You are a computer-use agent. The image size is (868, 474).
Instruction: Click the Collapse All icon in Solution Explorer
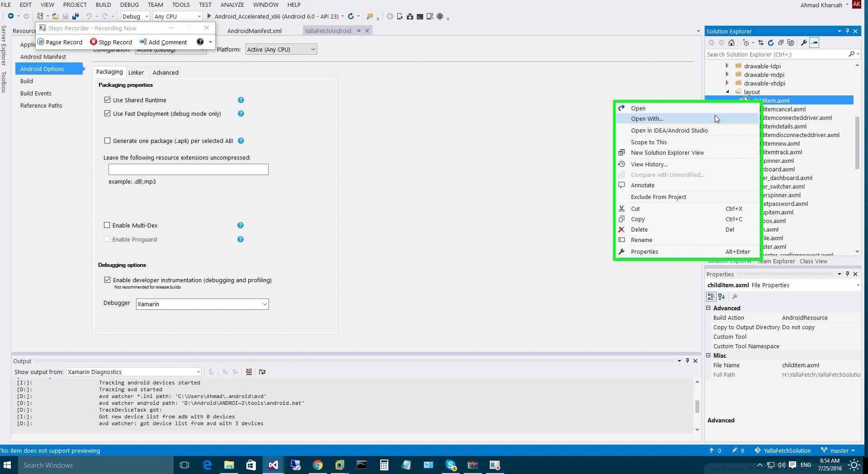[781, 43]
